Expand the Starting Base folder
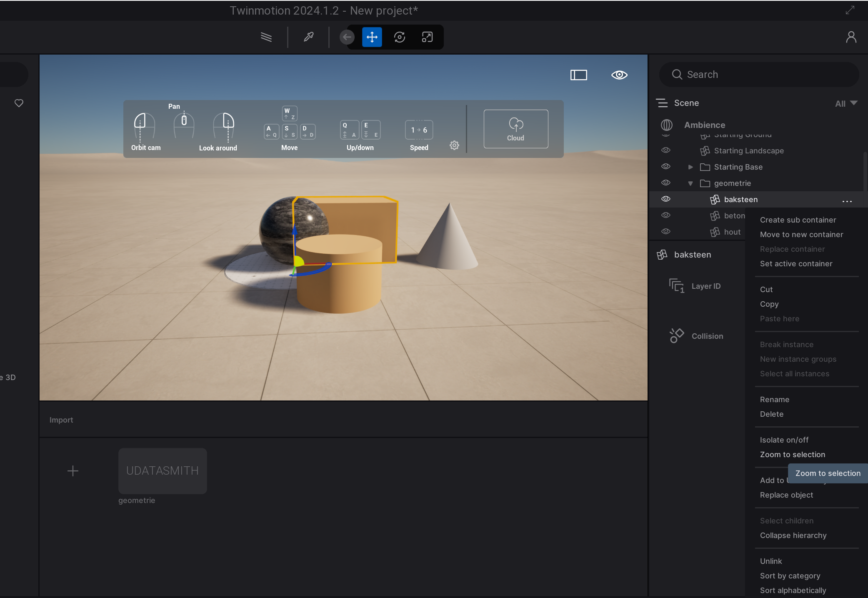The width and height of the screenshot is (868, 598). tap(690, 167)
